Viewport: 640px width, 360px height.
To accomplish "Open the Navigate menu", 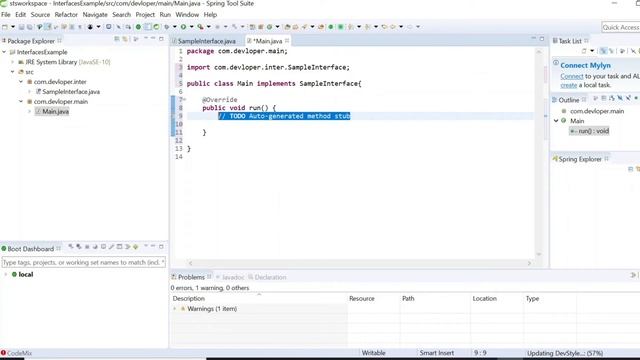I will click(95, 14).
